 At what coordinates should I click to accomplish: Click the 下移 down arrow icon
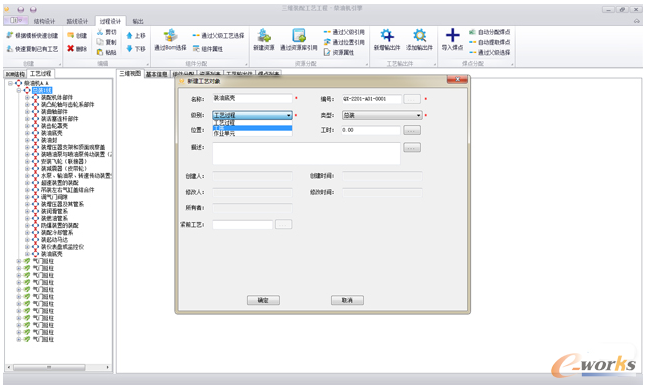(x=129, y=49)
